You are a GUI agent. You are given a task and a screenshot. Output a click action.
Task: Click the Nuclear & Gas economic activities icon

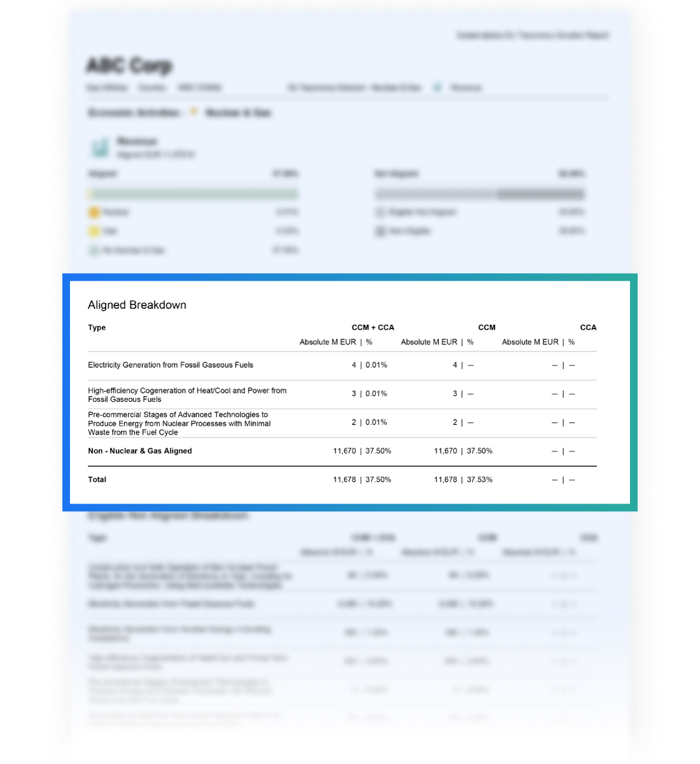(x=193, y=113)
